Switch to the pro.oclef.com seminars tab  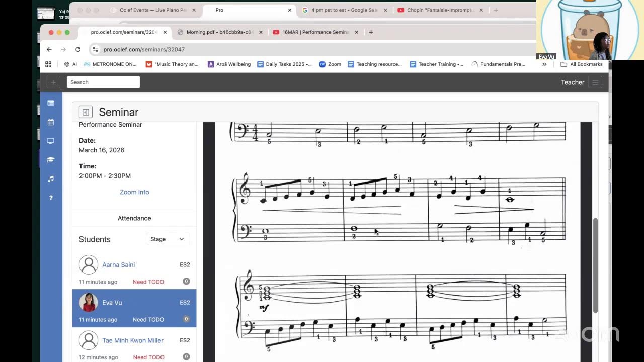pyautogui.click(x=124, y=32)
